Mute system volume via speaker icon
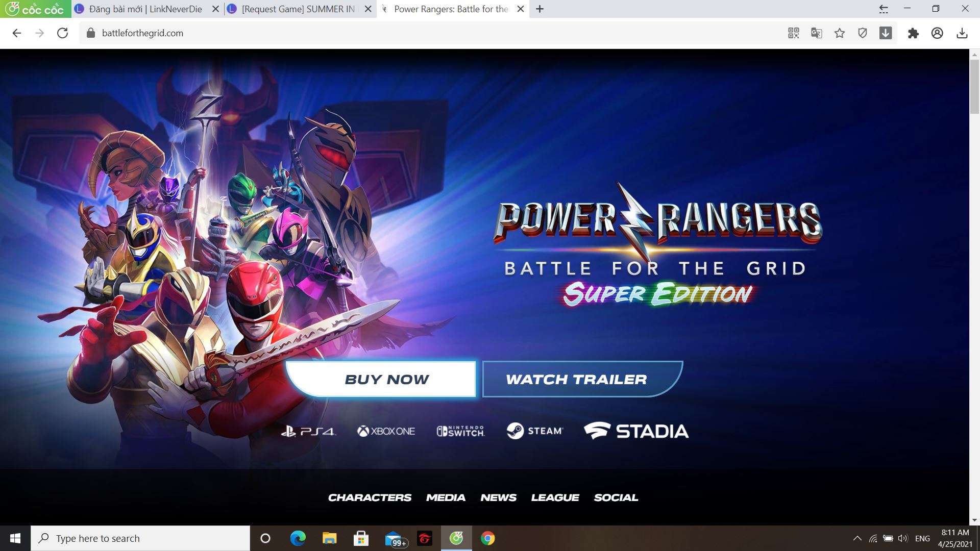Screen dimensions: 980x551 902,538
